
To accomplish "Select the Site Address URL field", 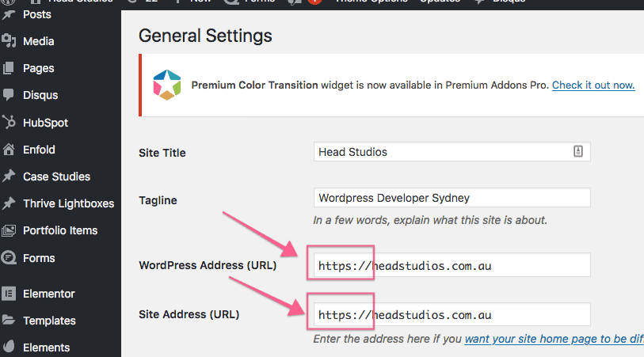I will pos(452,314).
